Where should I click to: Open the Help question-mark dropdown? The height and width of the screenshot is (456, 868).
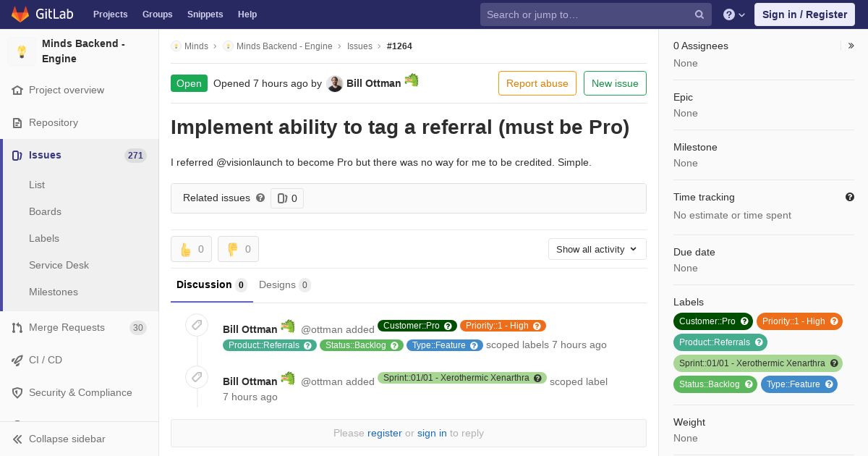(x=734, y=14)
